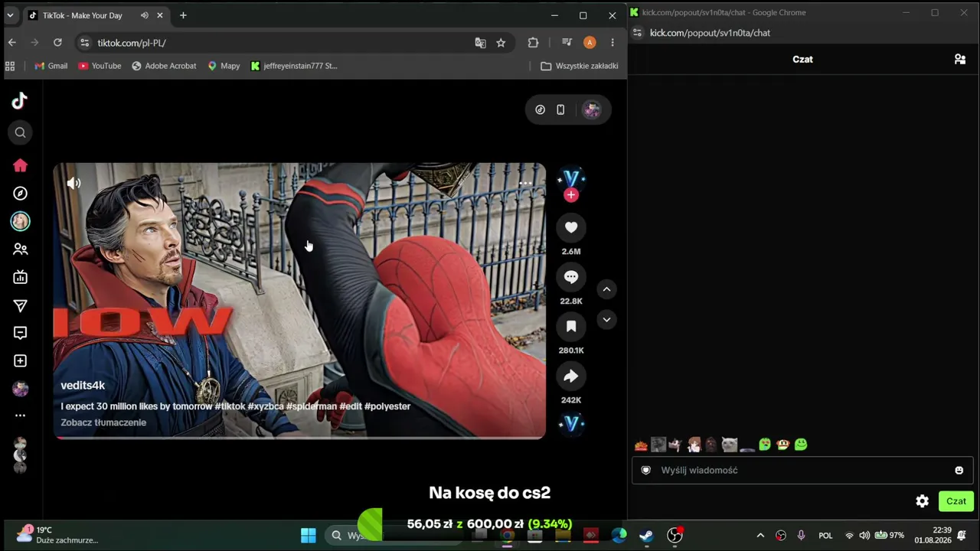Open the spinning sound disc of the video
Image resolution: width=980 pixels, height=551 pixels.
click(x=571, y=423)
